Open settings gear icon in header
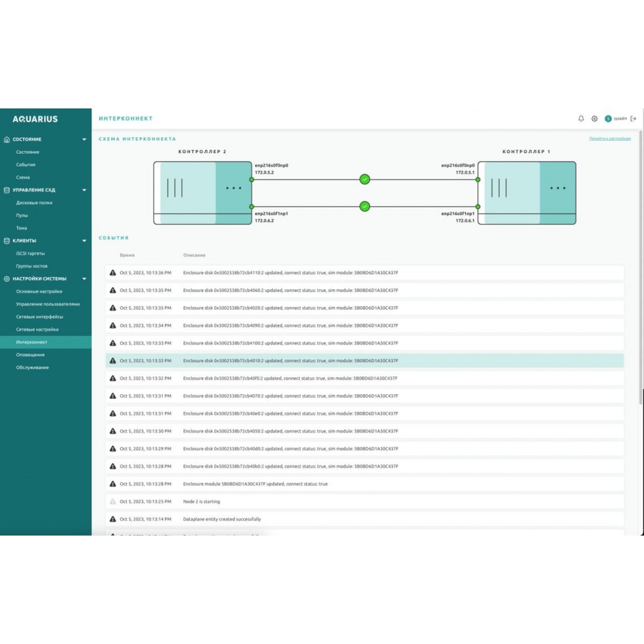The width and height of the screenshot is (644, 644). (595, 119)
